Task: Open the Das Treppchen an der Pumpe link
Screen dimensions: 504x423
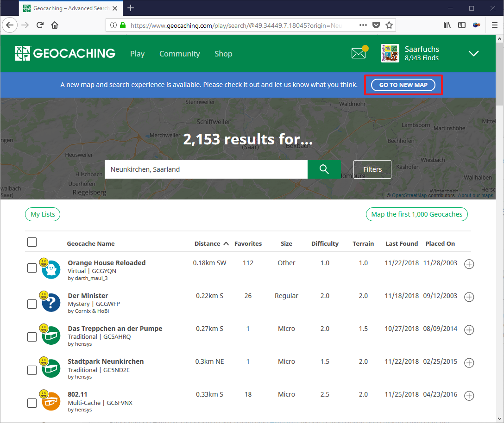Action: (x=115, y=329)
